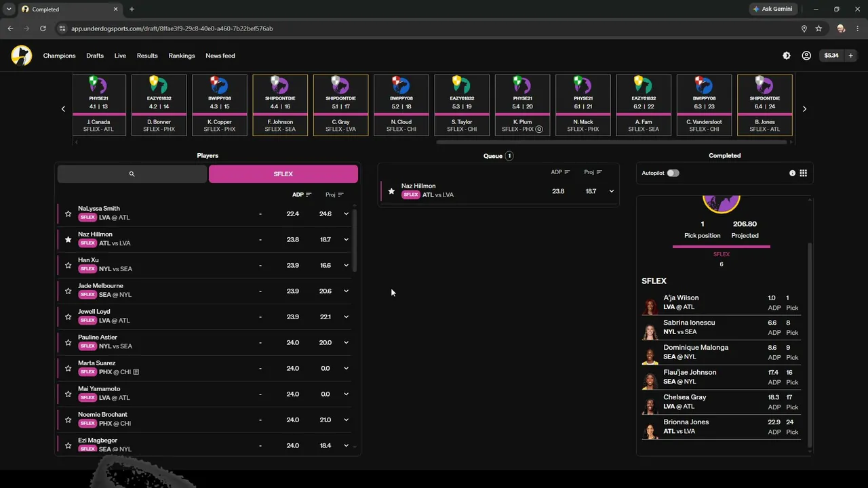Expand Jewell Loyd row details

coord(346,317)
